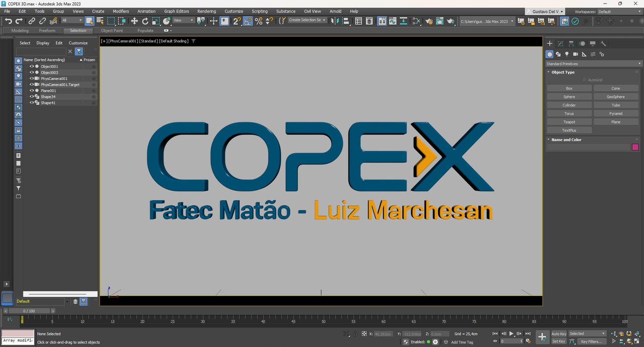Open the Standard Primitives category dropdown

594,64
